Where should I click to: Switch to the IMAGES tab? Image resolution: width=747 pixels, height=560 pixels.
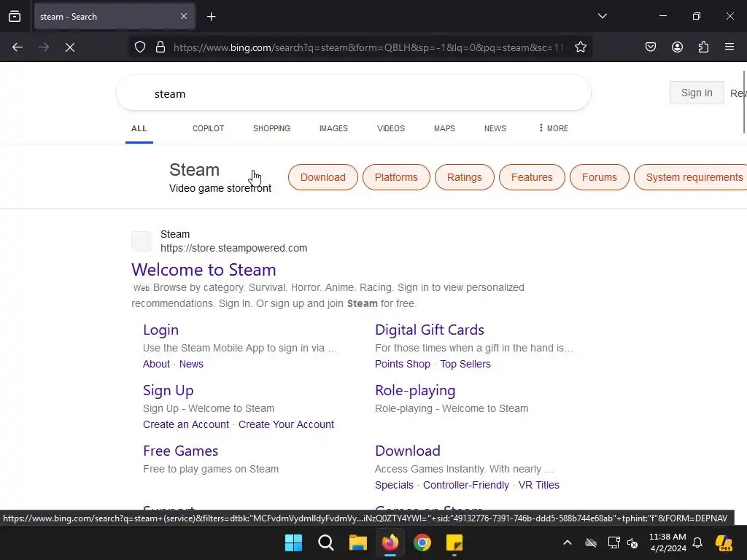(x=333, y=128)
